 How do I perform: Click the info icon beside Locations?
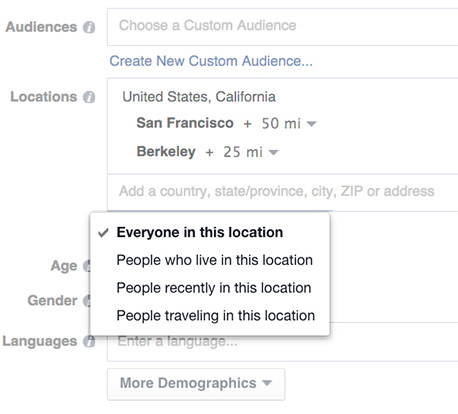pyautogui.click(x=89, y=97)
